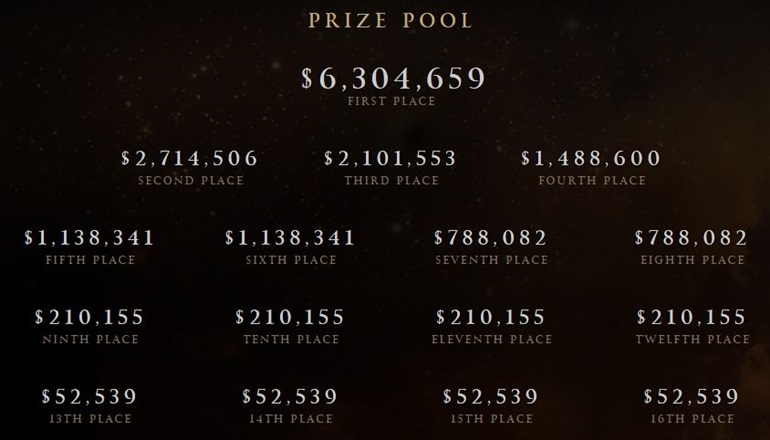This screenshot has height=440, width=770.
Task: Select the $2,101,553 prize amount
Action: click(x=390, y=159)
